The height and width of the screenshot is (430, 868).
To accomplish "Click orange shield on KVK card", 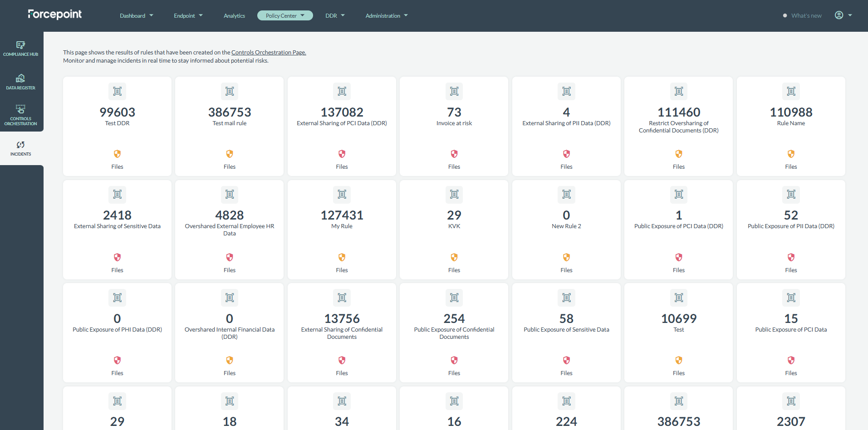I will 454,257.
